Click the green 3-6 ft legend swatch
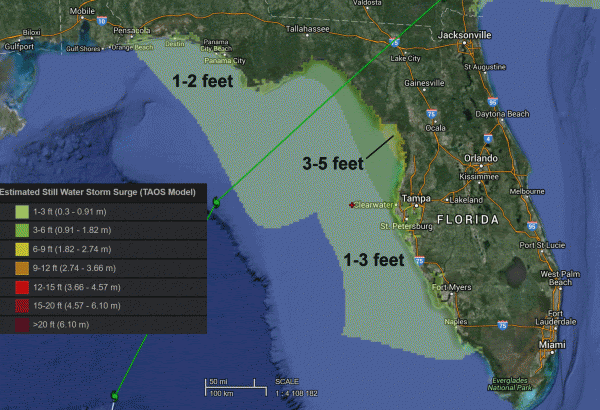Image resolution: width=600 pixels, height=410 pixels. (22, 230)
